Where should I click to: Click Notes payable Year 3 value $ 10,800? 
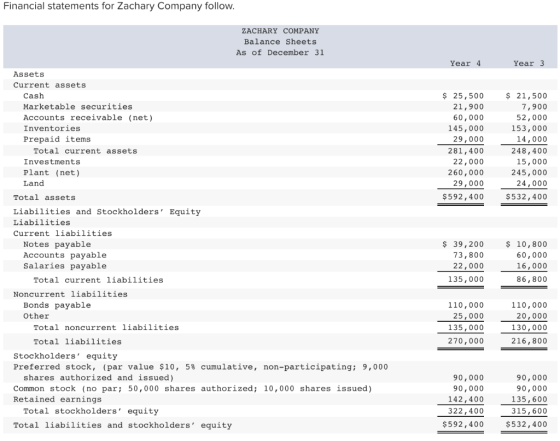point(526,244)
